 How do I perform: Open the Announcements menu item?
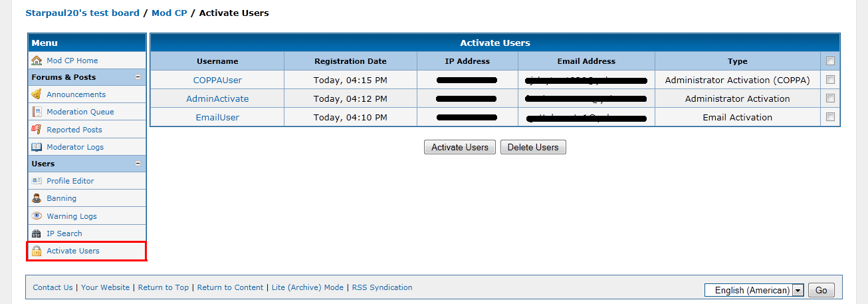(x=76, y=94)
